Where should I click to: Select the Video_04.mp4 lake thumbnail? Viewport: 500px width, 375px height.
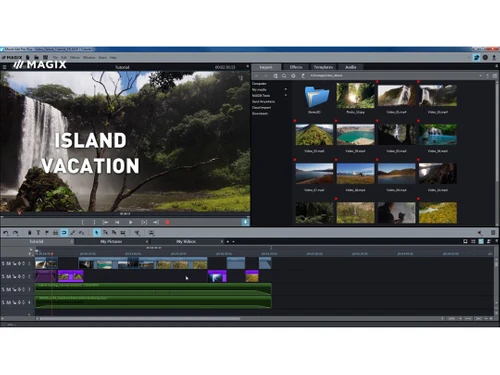355,134
